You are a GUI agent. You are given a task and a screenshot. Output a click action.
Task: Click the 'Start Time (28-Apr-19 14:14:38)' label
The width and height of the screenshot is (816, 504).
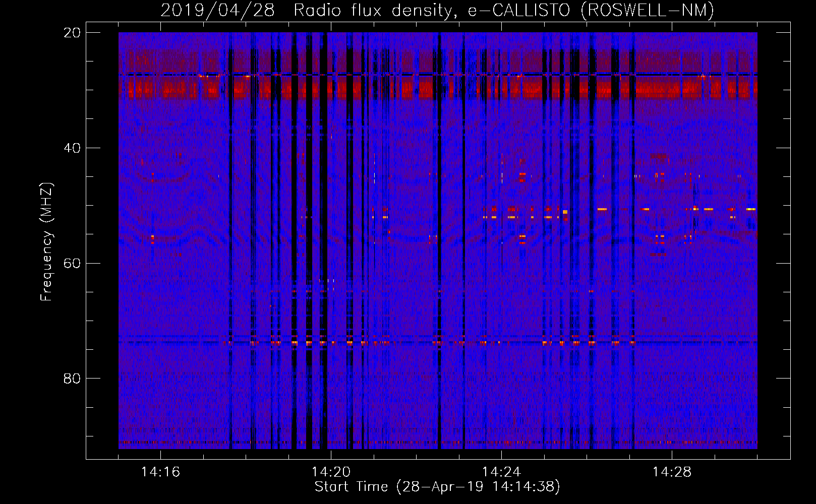[437, 487]
